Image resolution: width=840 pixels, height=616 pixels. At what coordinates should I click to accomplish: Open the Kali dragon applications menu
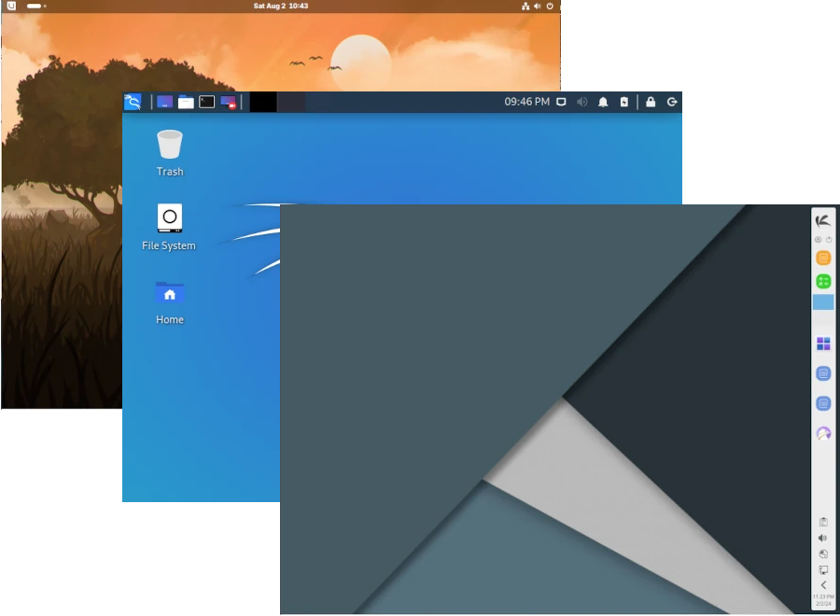click(x=133, y=102)
